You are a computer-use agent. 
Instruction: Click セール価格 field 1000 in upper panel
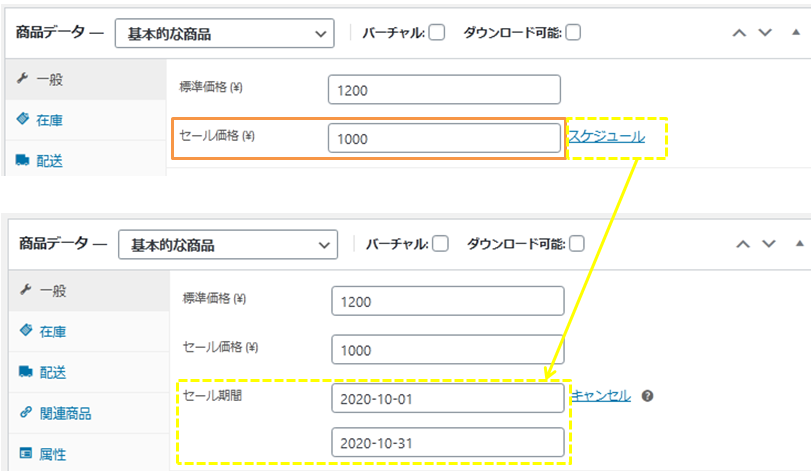click(x=444, y=138)
